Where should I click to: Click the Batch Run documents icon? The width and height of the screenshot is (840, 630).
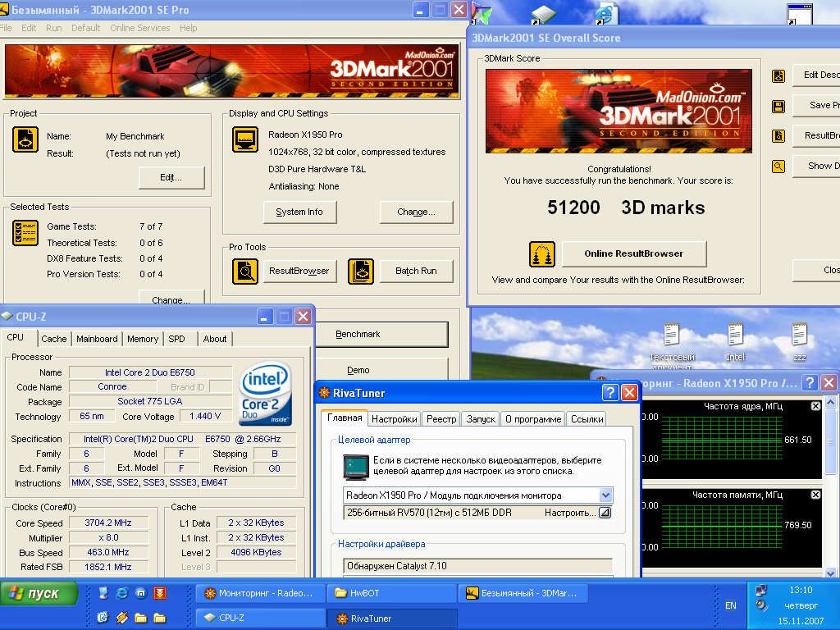pyautogui.click(x=361, y=271)
